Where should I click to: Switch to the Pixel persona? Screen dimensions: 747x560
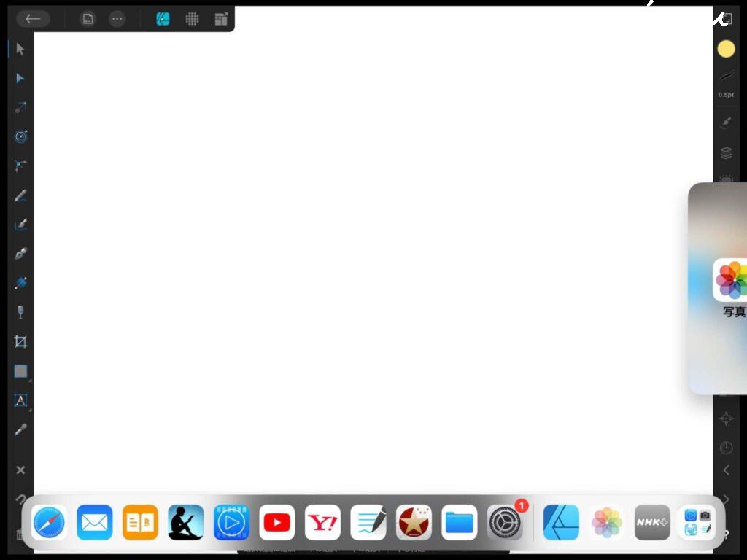[193, 19]
